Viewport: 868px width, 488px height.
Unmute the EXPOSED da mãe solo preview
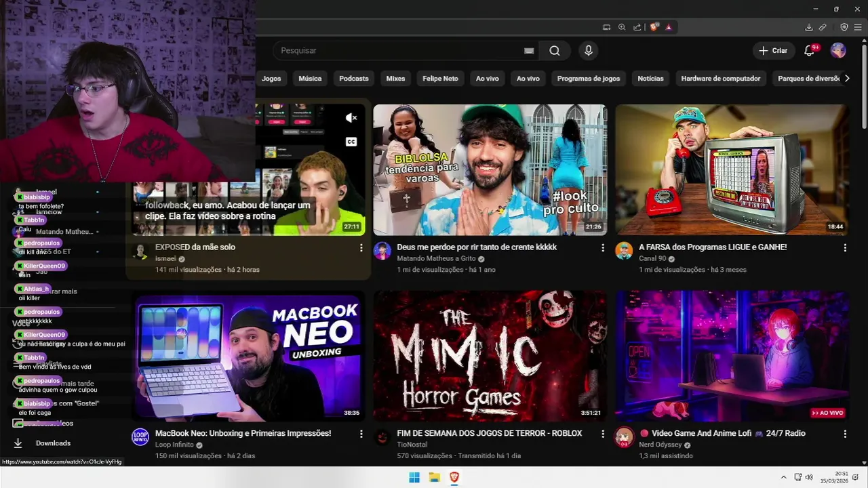[351, 118]
